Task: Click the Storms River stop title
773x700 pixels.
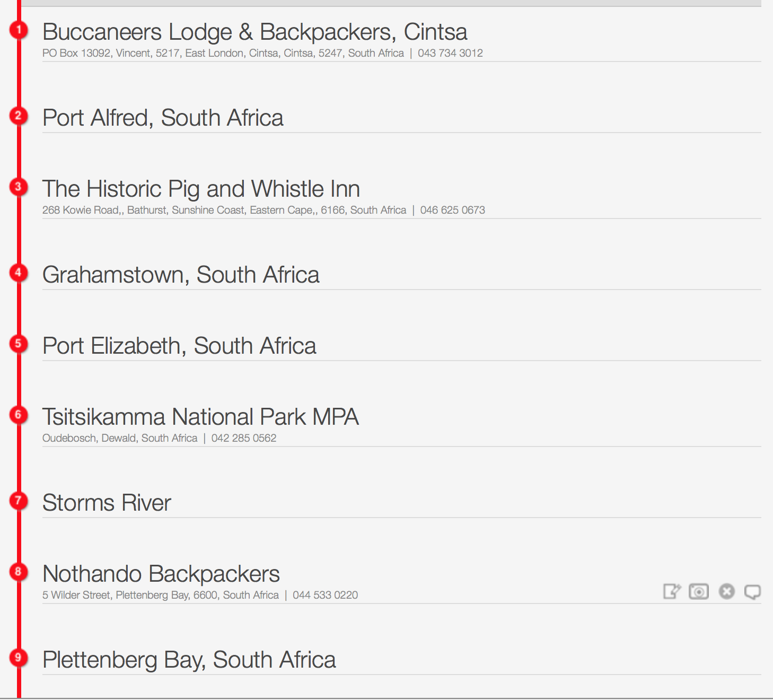Action: tap(107, 503)
